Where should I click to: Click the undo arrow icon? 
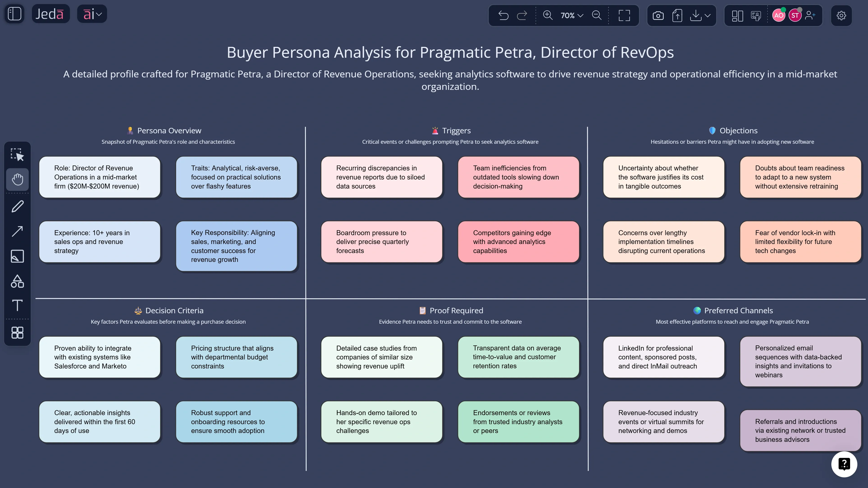point(503,15)
